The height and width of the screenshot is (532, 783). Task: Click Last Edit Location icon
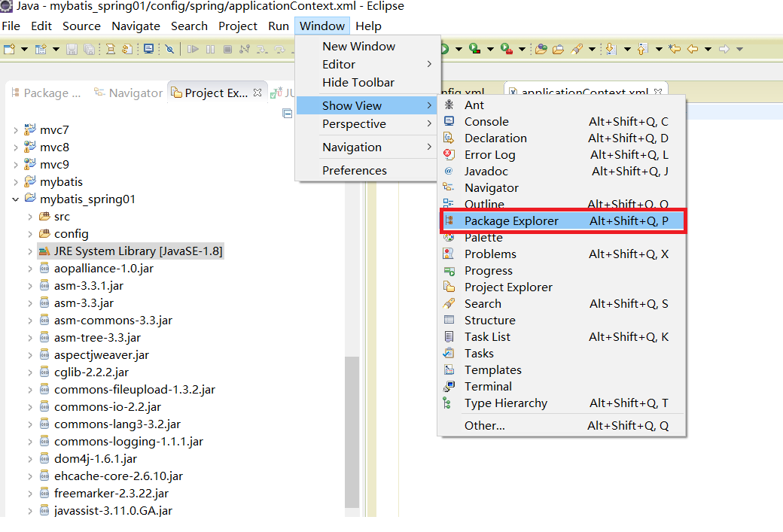pos(675,49)
